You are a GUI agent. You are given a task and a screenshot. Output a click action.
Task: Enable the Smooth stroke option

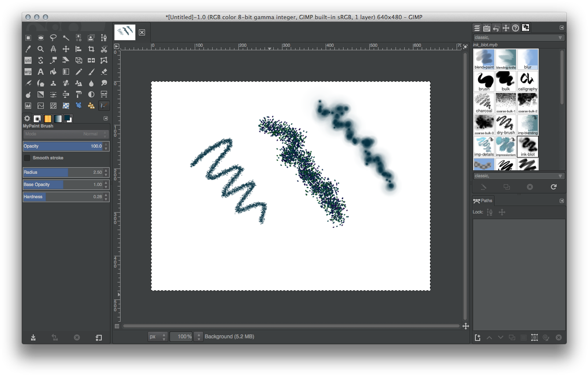[27, 158]
